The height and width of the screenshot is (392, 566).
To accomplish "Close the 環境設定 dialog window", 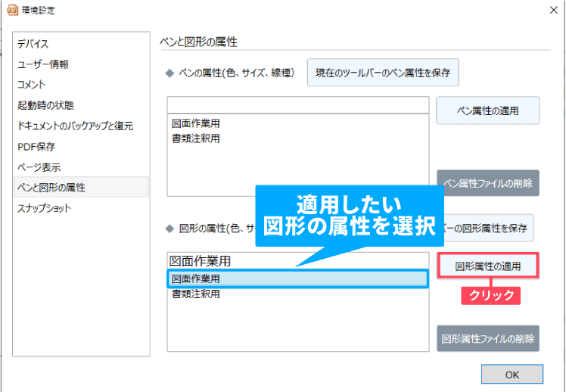I will (x=549, y=11).
